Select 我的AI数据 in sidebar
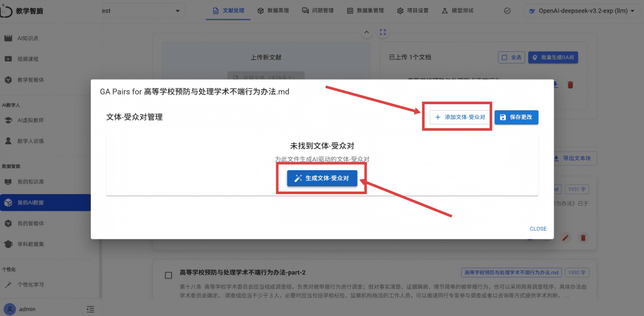The height and width of the screenshot is (316, 644). click(46, 203)
